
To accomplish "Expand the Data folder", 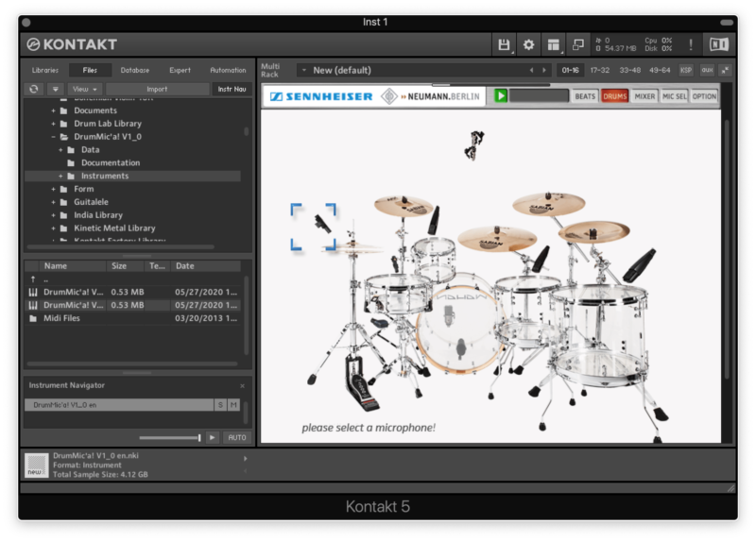I will tap(60, 150).
